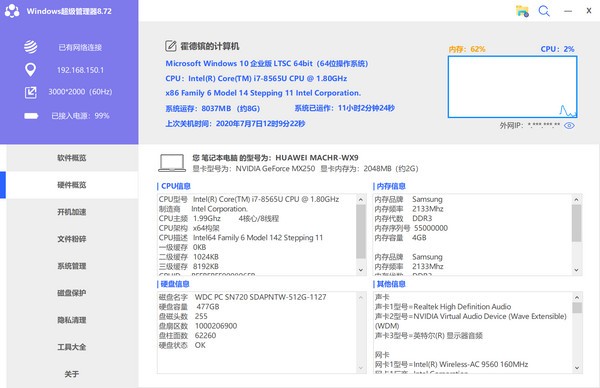The image size is (600, 388).
Task: Click the NVIDIA GeForce MX250 text
Action: (275, 169)
